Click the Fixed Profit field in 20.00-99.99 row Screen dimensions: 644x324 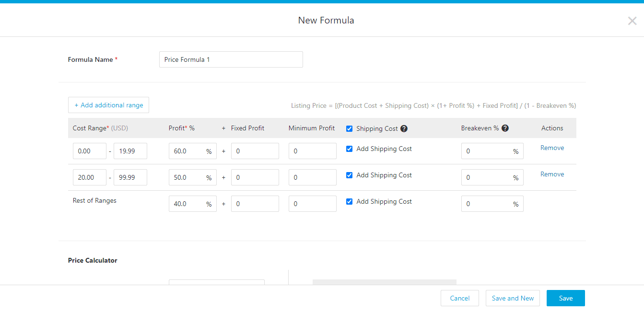click(255, 177)
